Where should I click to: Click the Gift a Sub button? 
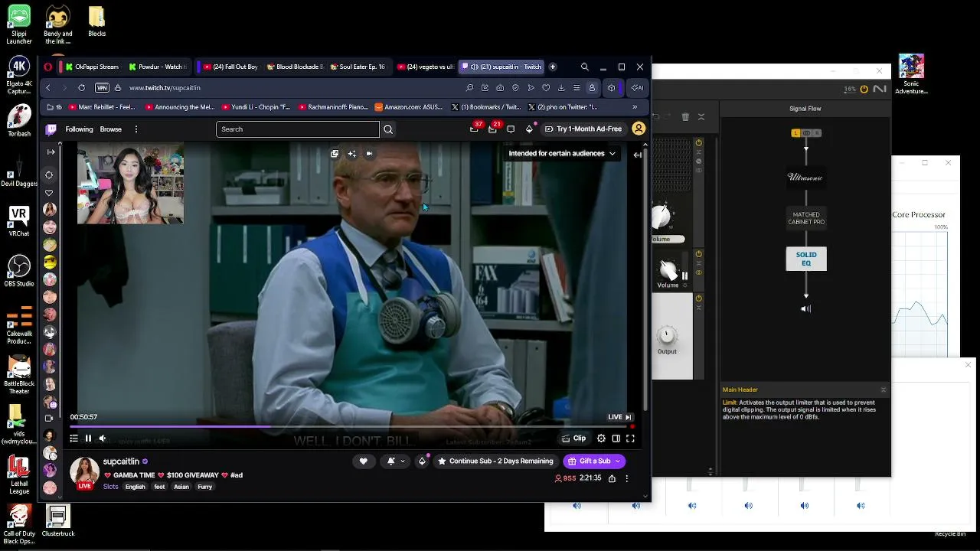(x=594, y=461)
